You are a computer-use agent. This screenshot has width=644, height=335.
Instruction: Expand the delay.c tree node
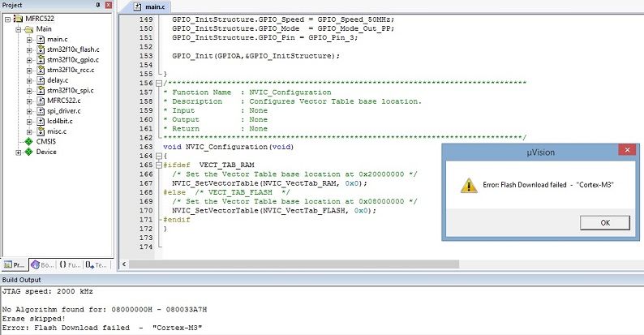click(x=29, y=81)
